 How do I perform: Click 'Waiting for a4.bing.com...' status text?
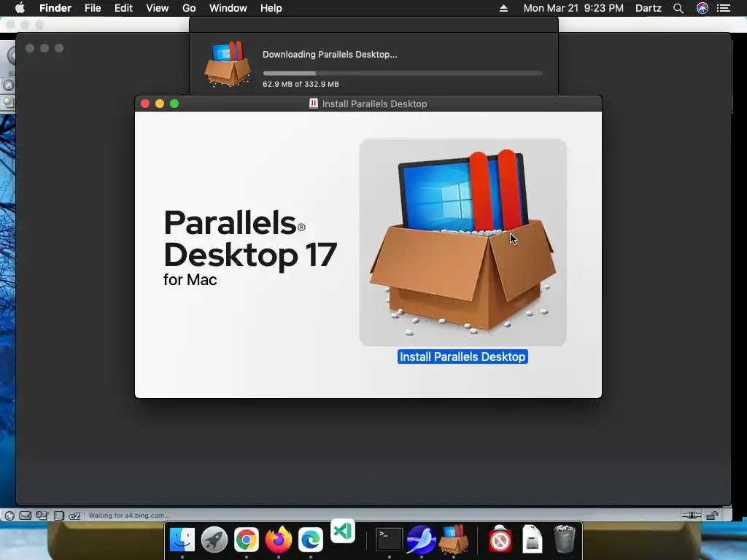pos(128,516)
